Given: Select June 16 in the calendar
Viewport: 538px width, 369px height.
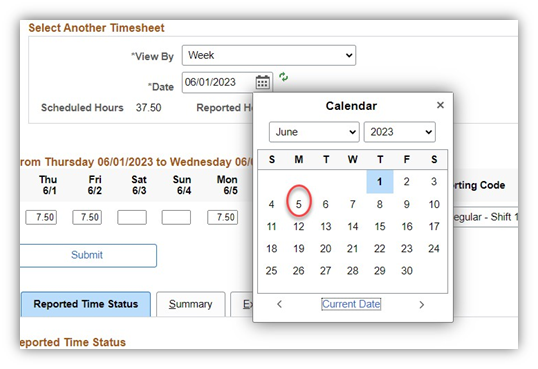Looking at the screenshot, I should click(x=407, y=227).
